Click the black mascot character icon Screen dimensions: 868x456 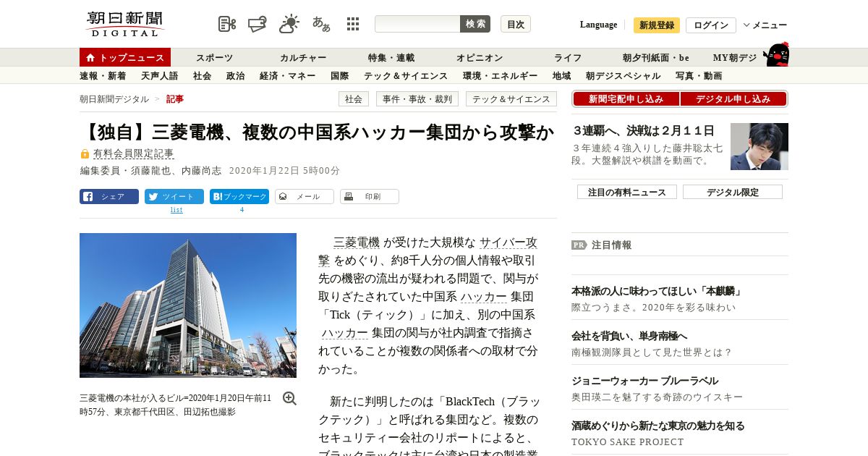click(776, 55)
